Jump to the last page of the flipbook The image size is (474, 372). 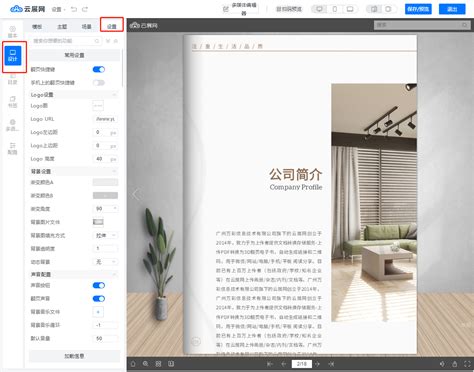(331, 364)
